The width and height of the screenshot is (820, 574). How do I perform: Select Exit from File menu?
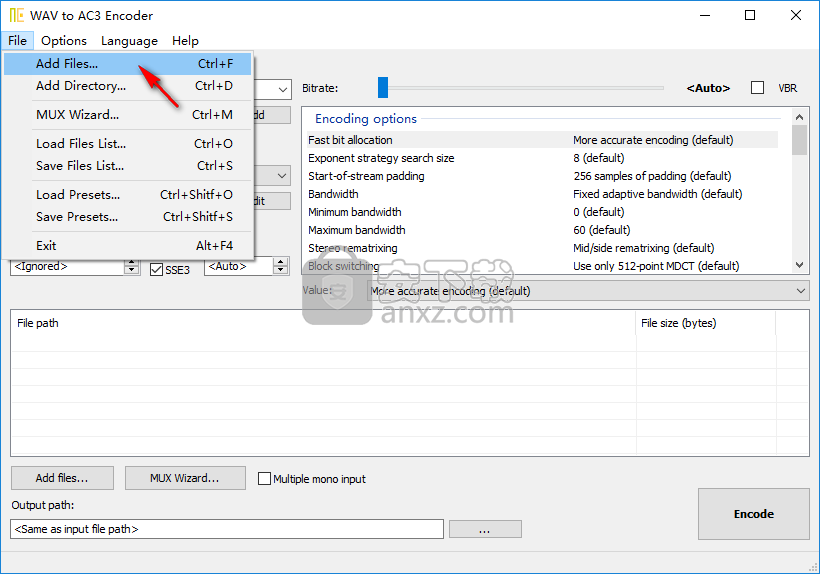[x=128, y=246]
